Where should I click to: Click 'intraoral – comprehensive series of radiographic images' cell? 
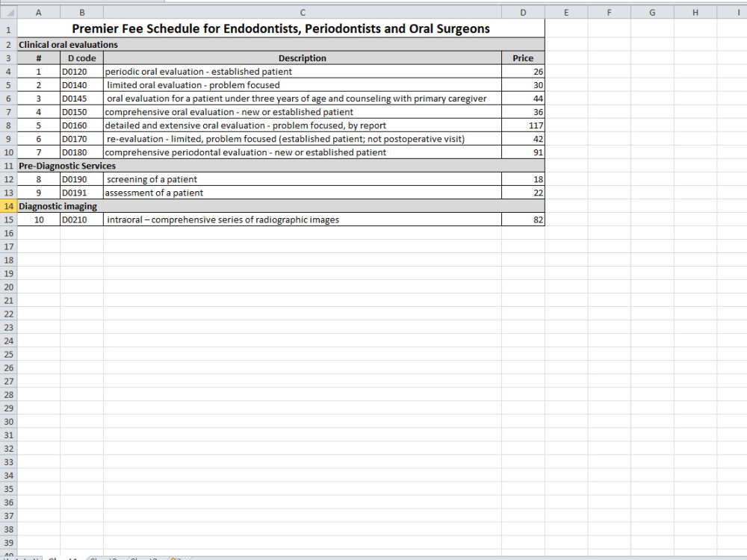click(303, 220)
